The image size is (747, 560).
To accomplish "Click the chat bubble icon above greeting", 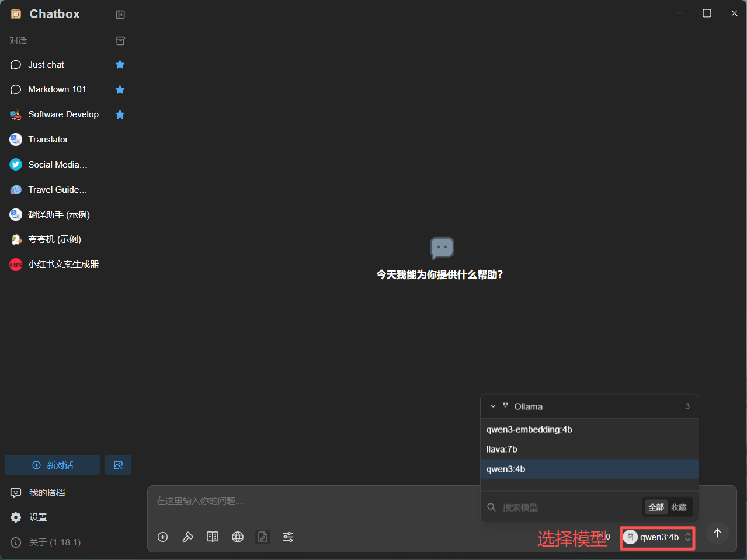I will [x=442, y=248].
